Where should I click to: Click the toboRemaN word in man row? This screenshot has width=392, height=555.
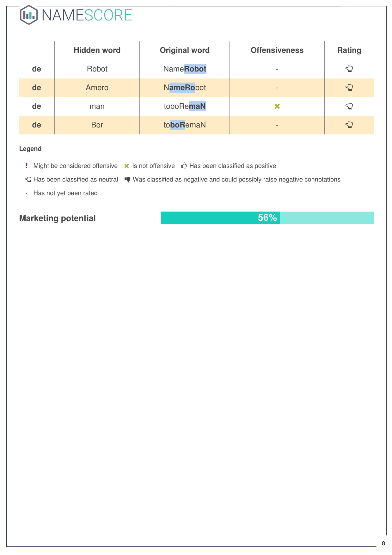coord(185,106)
